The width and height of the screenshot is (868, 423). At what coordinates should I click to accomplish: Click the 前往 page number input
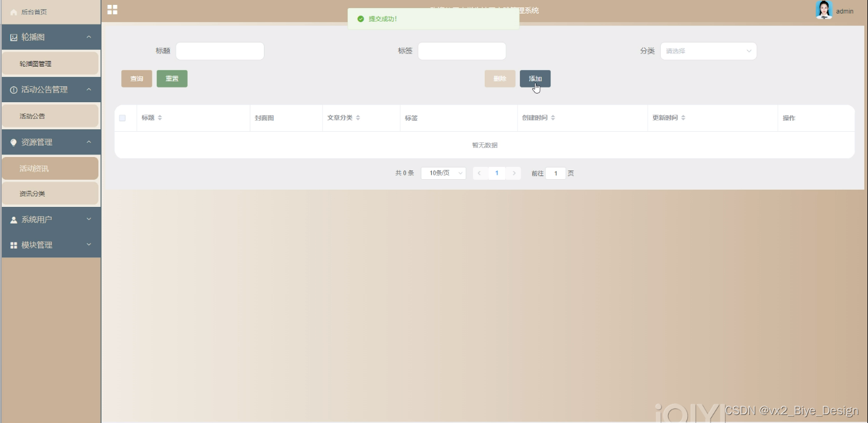point(555,174)
